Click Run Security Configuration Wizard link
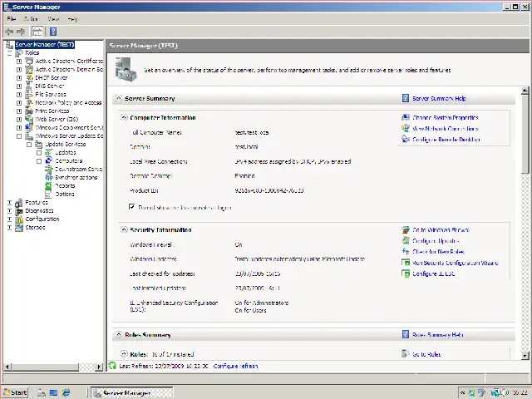Viewport: 532px width, 399px height. [456, 263]
